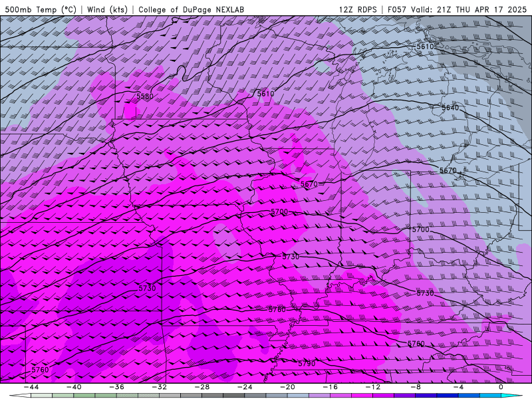Click the -36 colorbar tick label
This screenshot has width=532, height=399.
click(117, 387)
